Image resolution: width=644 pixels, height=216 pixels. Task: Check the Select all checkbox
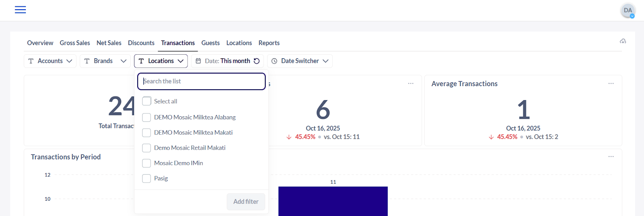(x=147, y=101)
